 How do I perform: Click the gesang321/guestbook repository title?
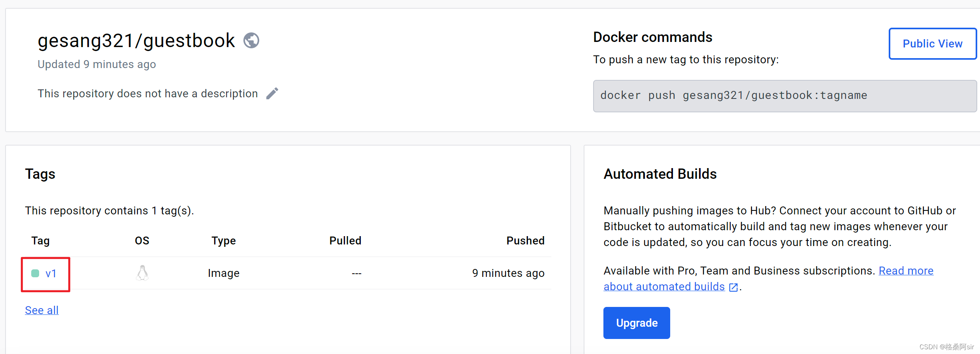pyautogui.click(x=136, y=41)
